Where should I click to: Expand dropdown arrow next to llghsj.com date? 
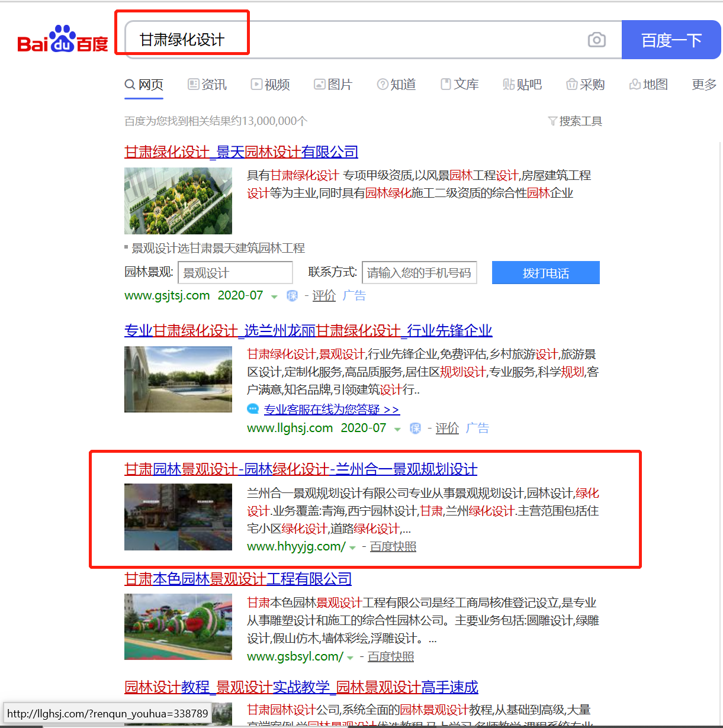pyautogui.click(x=397, y=429)
